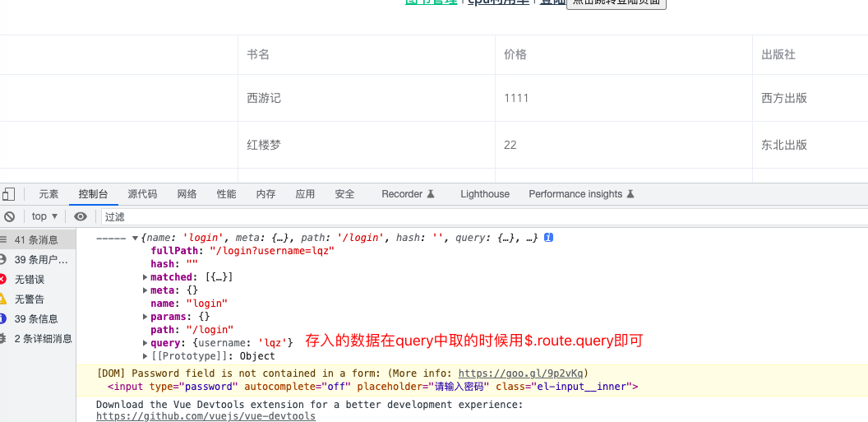The height and width of the screenshot is (422, 868).
Task: Collapse the logged route object
Action: coord(135,238)
